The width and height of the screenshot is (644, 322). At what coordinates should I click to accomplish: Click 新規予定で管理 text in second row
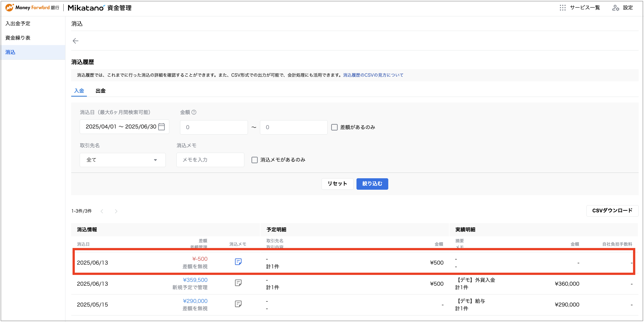pyautogui.click(x=190, y=287)
